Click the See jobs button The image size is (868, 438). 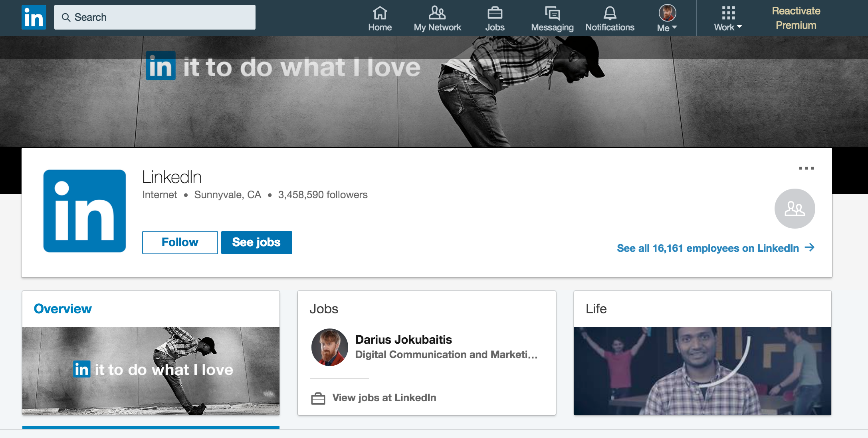pos(257,242)
